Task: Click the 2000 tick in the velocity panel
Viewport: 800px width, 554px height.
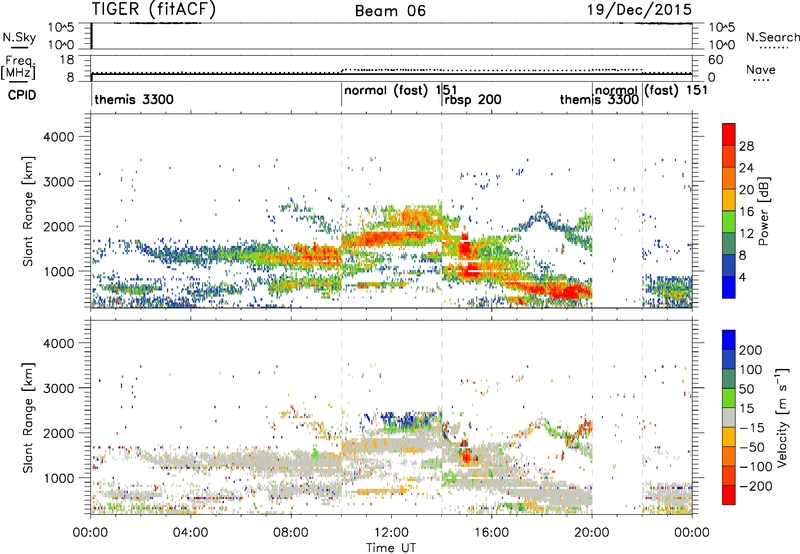Action: (59, 433)
